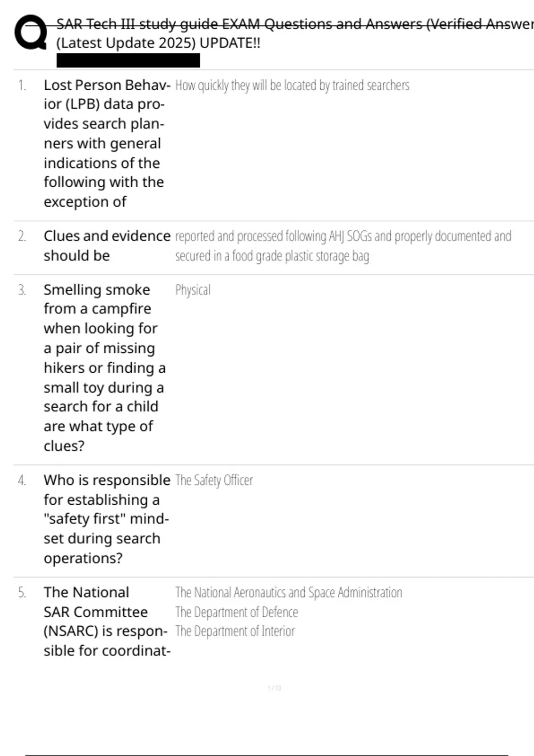Viewport: 534px width, 756px height.
Task: Click the Q logo icon
Action: pyautogui.click(x=30, y=32)
